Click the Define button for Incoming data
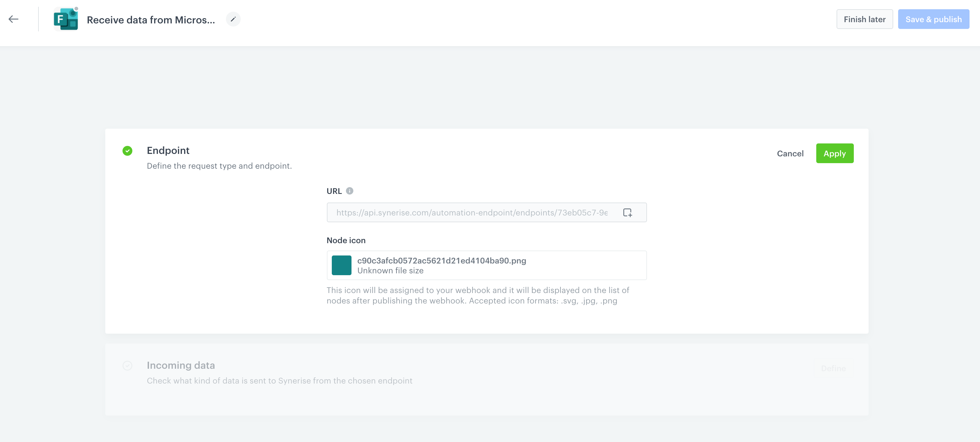The width and height of the screenshot is (980, 442). 833,368
